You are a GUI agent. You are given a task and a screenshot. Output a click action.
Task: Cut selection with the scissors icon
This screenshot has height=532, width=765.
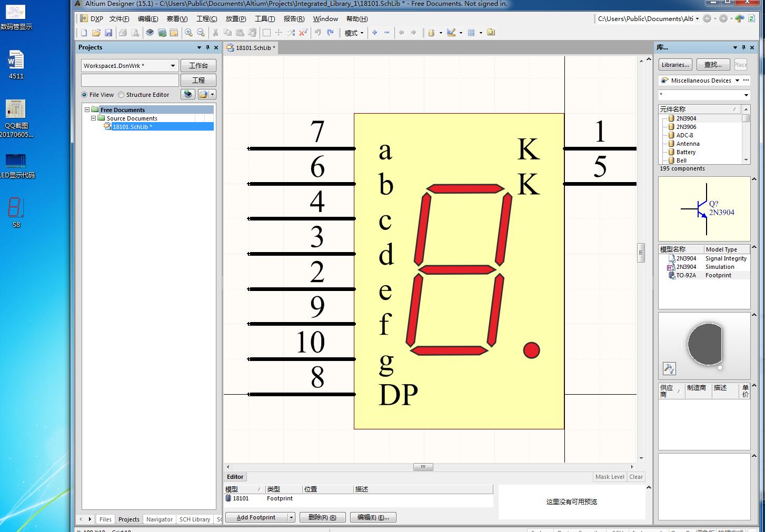[x=215, y=33]
